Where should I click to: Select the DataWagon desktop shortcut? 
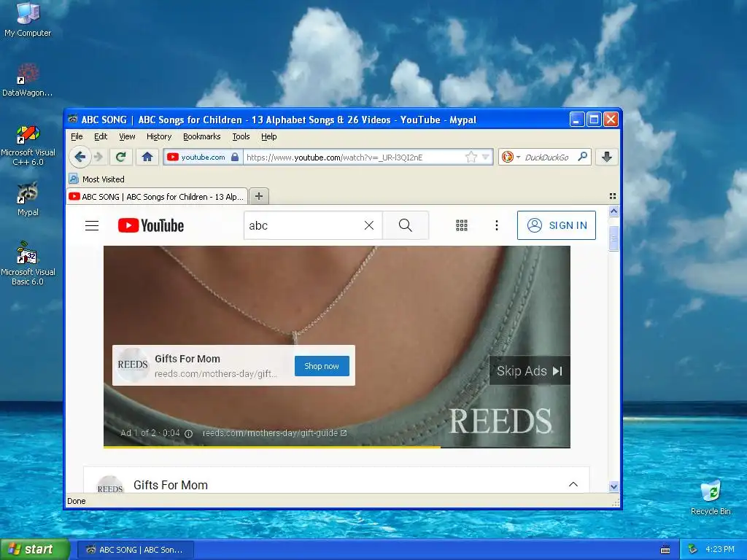pos(28,80)
